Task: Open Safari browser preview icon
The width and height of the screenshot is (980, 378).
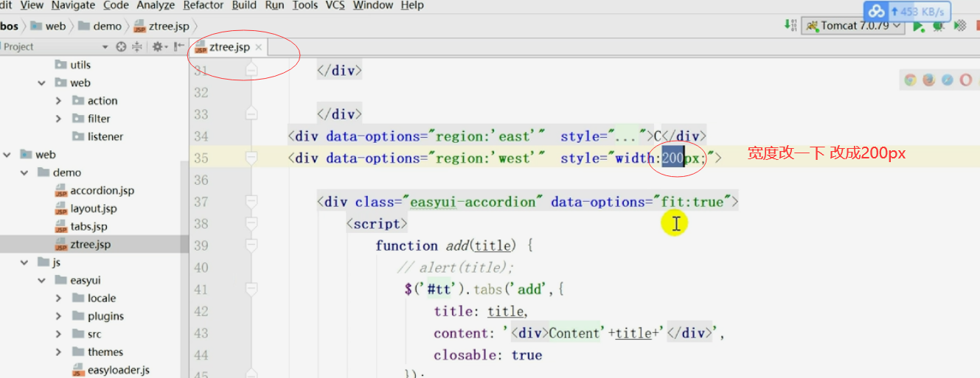Action: tap(948, 80)
